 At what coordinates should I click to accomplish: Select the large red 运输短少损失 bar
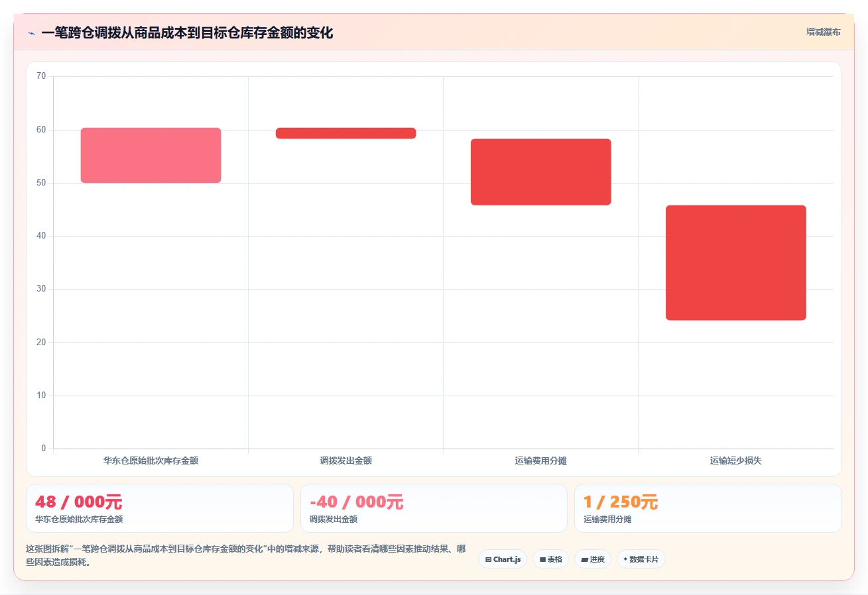(x=735, y=263)
